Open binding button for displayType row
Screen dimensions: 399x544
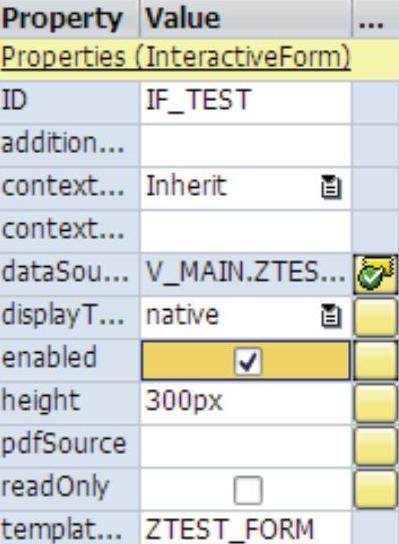(375, 317)
